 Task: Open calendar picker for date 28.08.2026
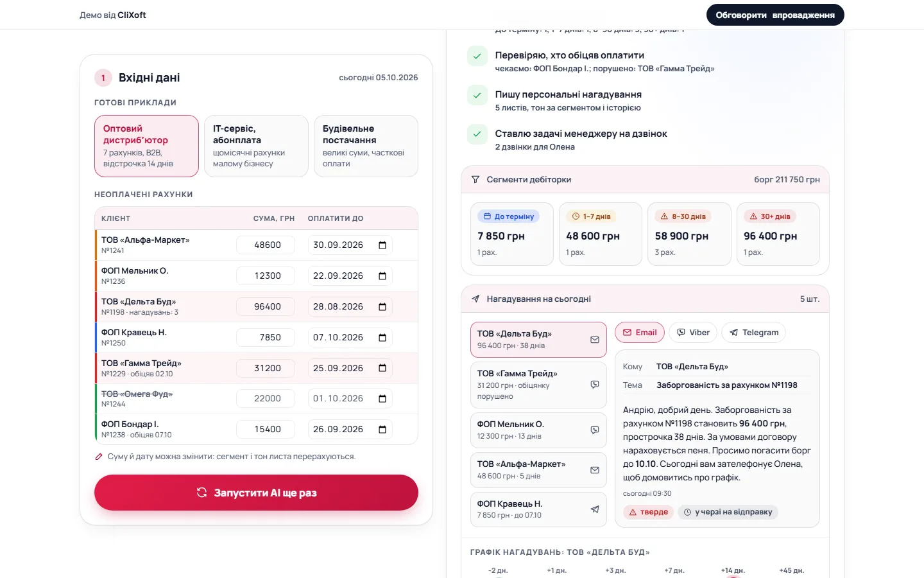pyautogui.click(x=382, y=307)
